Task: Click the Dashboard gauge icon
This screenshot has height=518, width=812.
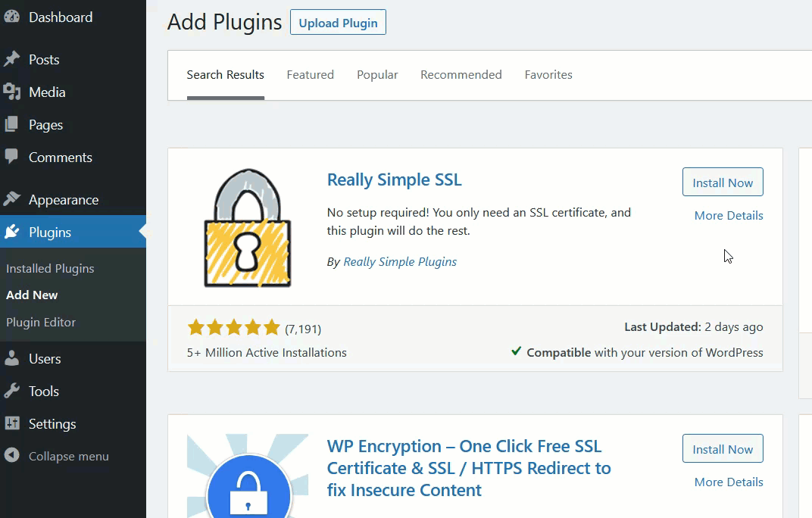Action: tap(11, 17)
